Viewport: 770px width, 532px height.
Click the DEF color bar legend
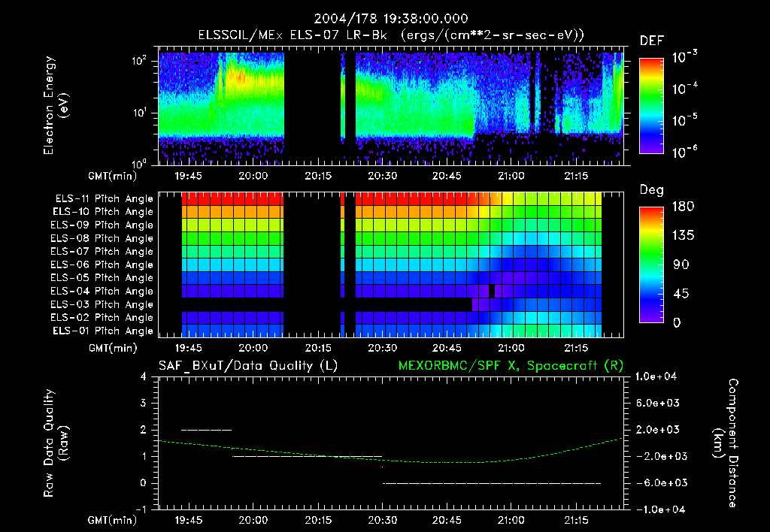pyautogui.click(x=651, y=106)
